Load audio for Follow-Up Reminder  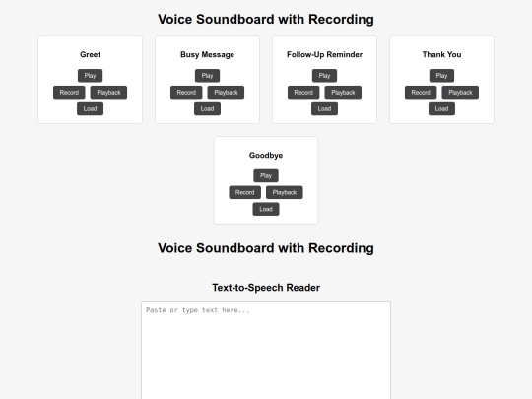[x=324, y=109]
